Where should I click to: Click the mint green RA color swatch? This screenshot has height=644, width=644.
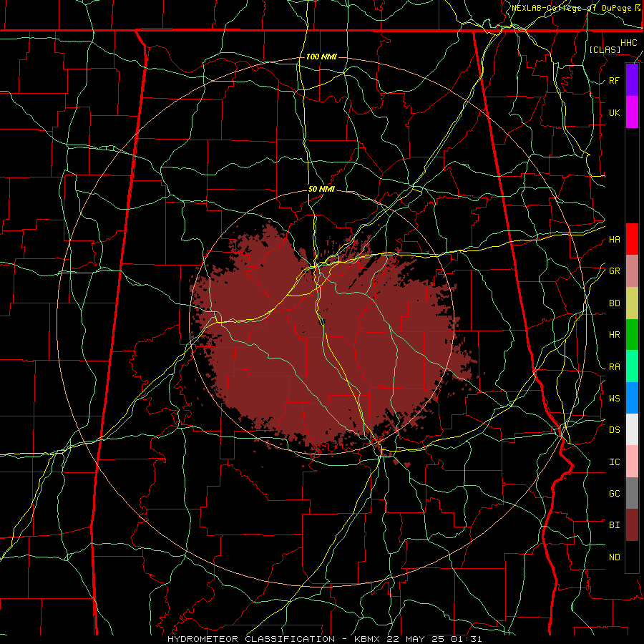[632, 366]
